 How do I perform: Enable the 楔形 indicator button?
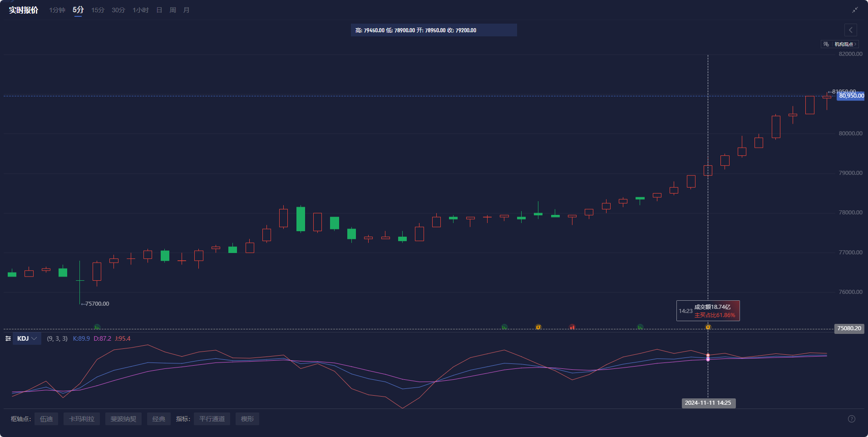[247, 419]
